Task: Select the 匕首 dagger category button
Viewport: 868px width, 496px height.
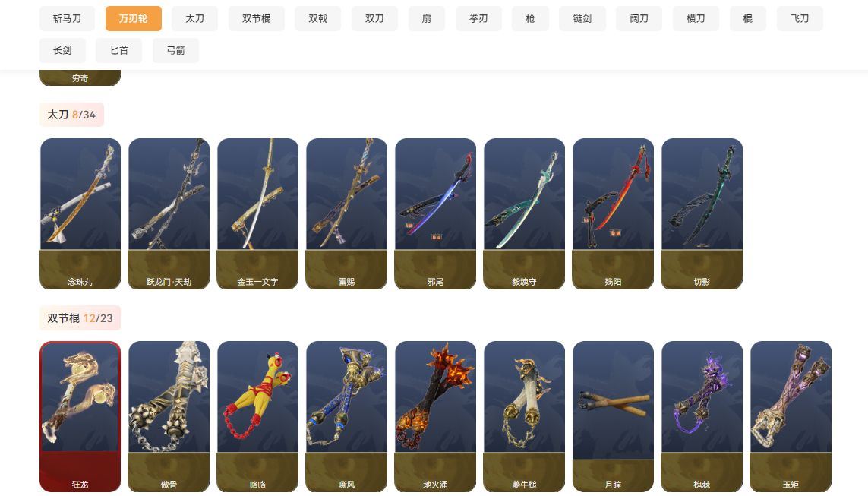Action: tap(119, 50)
